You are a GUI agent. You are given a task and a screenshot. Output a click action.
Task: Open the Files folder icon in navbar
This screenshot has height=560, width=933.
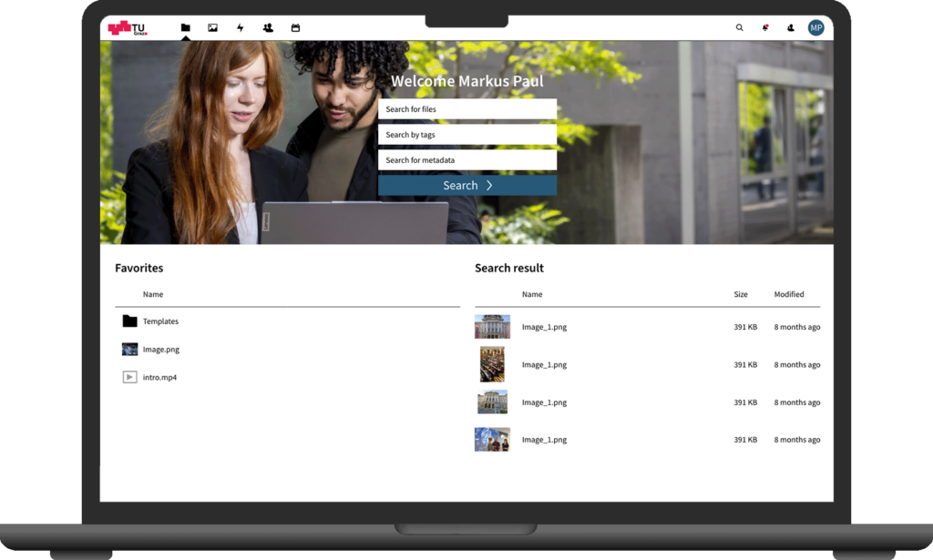click(186, 28)
